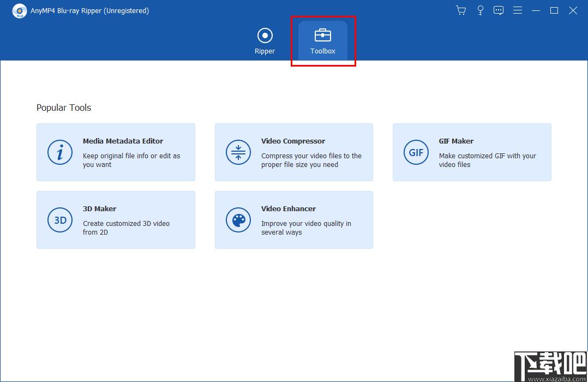The height and width of the screenshot is (382, 588).
Task: Click the round 3D icon
Action: point(60,220)
